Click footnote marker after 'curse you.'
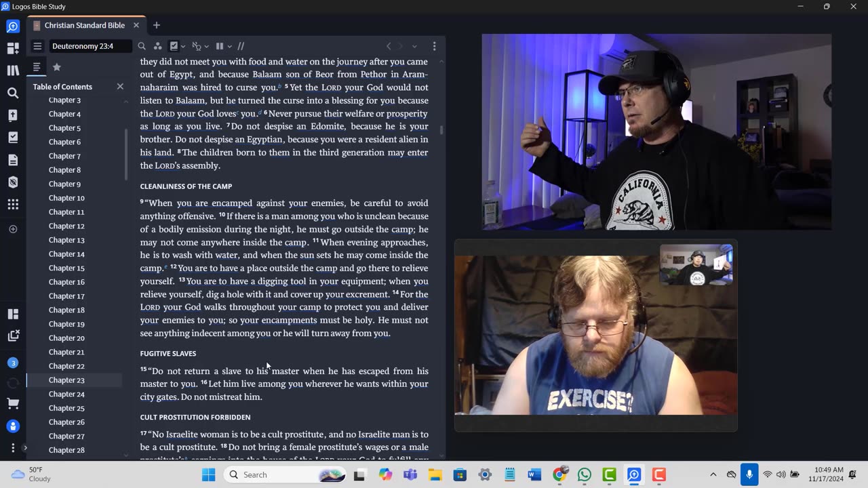The image size is (868, 488). click(x=279, y=86)
